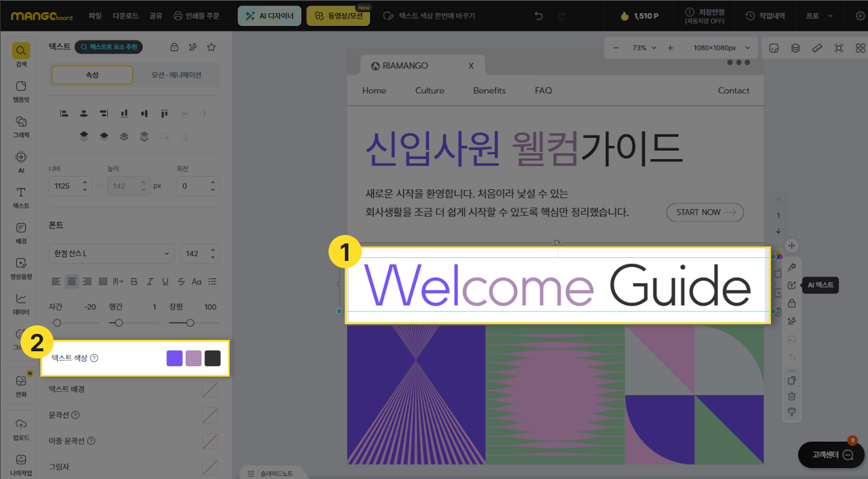Align element horizontally centered

pos(84,113)
